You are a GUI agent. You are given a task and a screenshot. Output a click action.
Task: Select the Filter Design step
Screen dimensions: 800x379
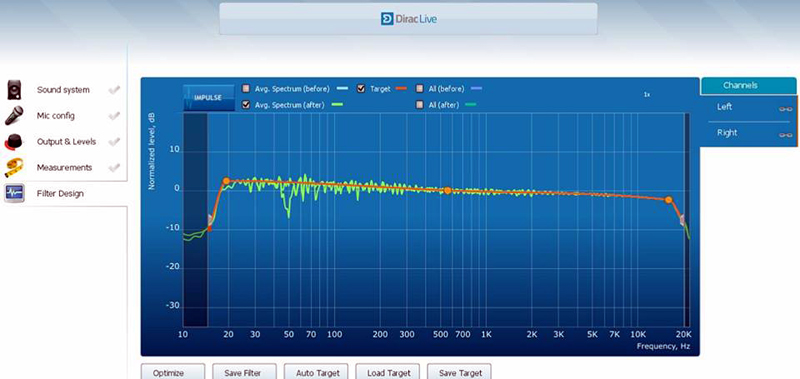tap(60, 194)
